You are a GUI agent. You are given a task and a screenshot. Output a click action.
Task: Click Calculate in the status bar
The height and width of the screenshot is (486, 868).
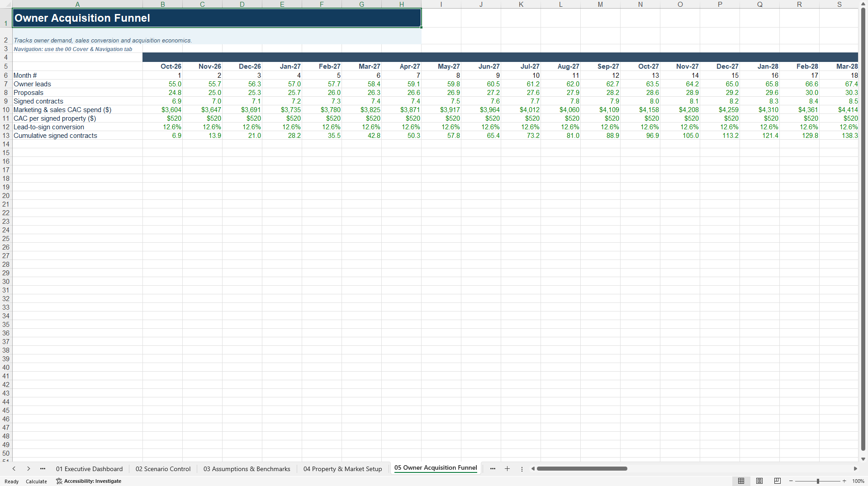pyautogui.click(x=36, y=481)
